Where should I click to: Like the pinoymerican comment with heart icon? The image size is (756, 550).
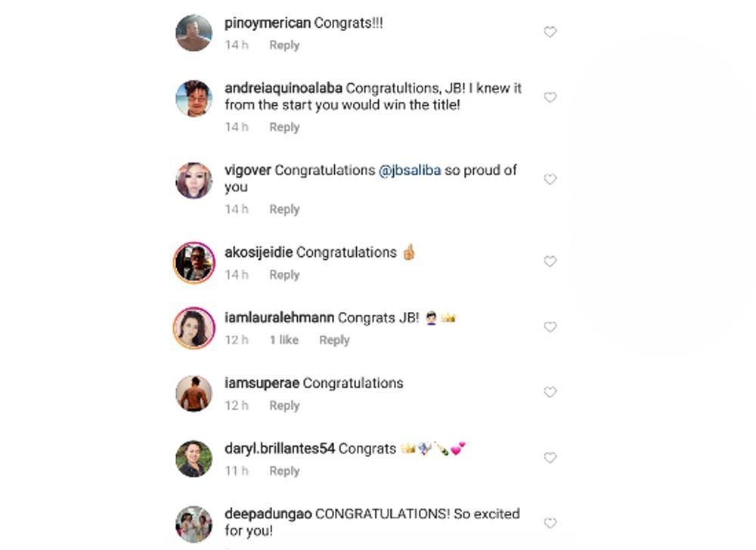point(550,32)
